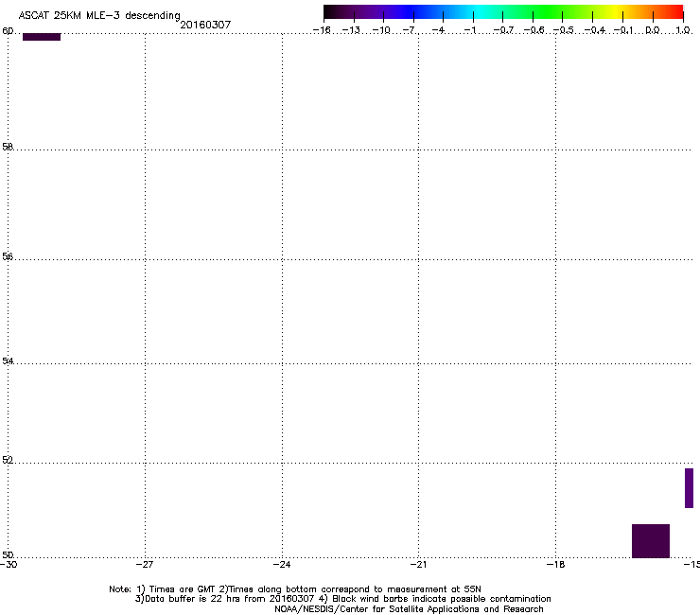Click the ASCAT 25KM MLE-3 descending title

click(x=99, y=15)
